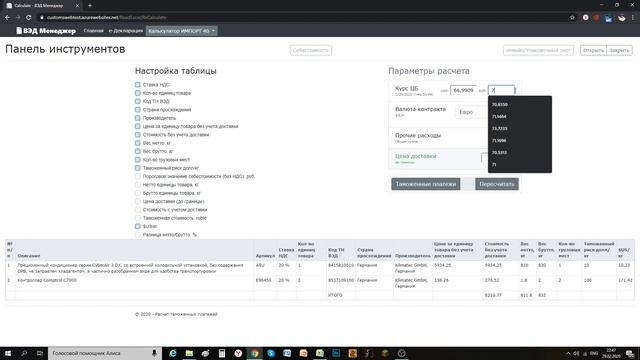640x360 pixels.
Task: Select 71.1696 from the rate suggestions
Action: (x=520, y=140)
